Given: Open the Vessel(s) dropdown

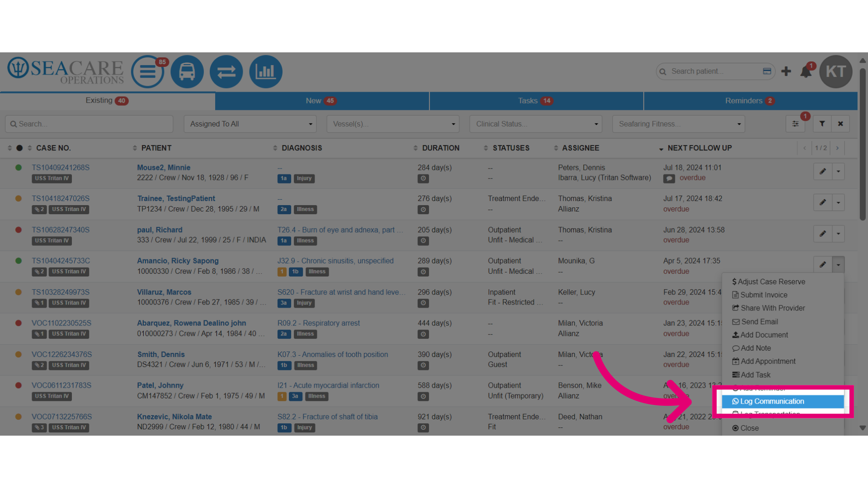Looking at the screenshot, I should coord(393,124).
